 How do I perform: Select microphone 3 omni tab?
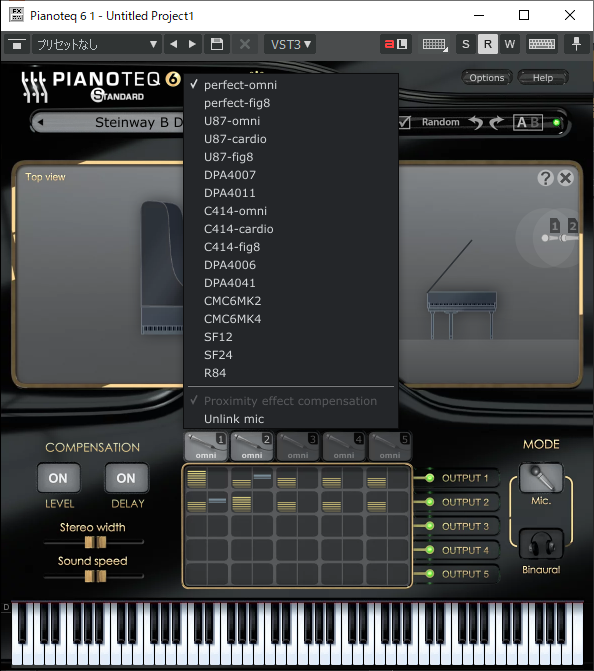click(298, 446)
